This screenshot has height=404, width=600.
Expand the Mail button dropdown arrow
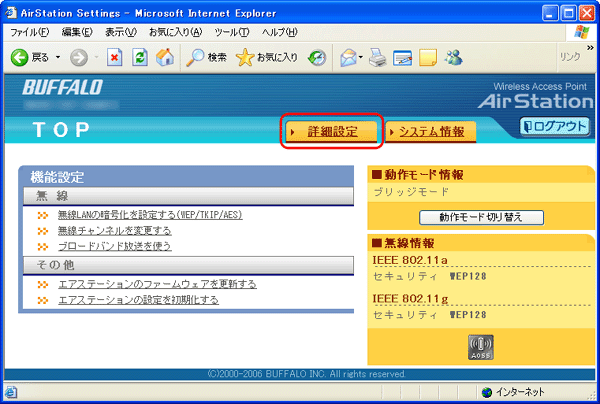click(361, 57)
